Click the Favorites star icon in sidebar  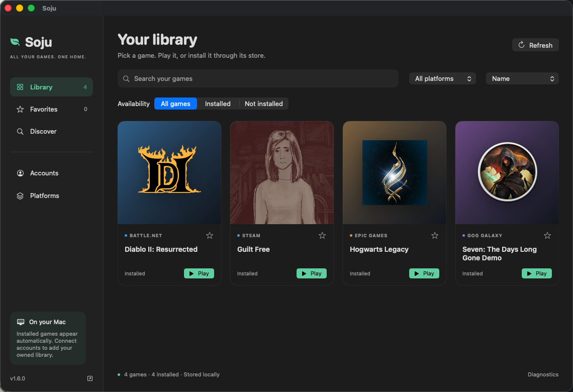[x=20, y=109]
